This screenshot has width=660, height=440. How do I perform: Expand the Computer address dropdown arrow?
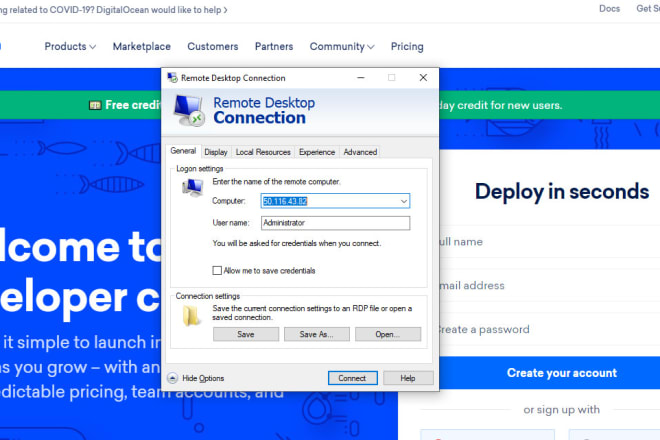coord(404,201)
